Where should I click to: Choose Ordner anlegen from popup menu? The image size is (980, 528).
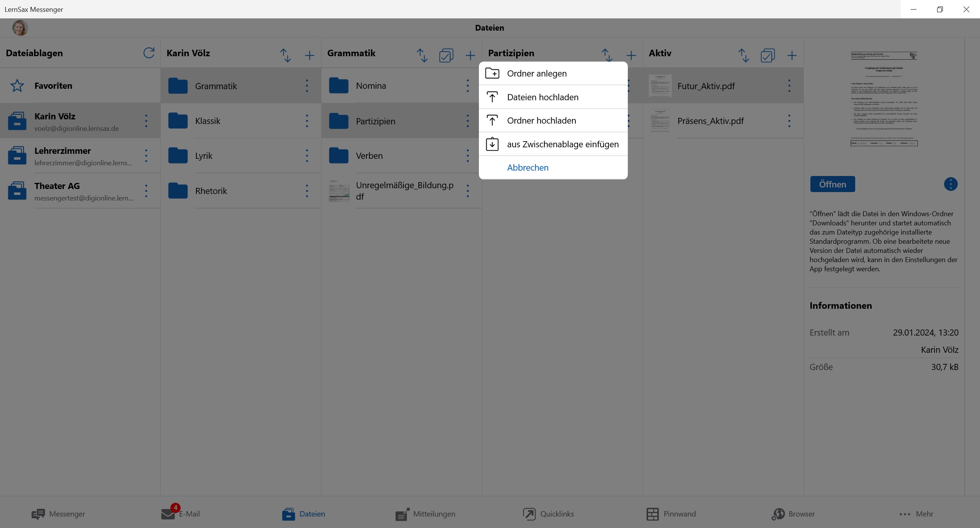(x=537, y=73)
